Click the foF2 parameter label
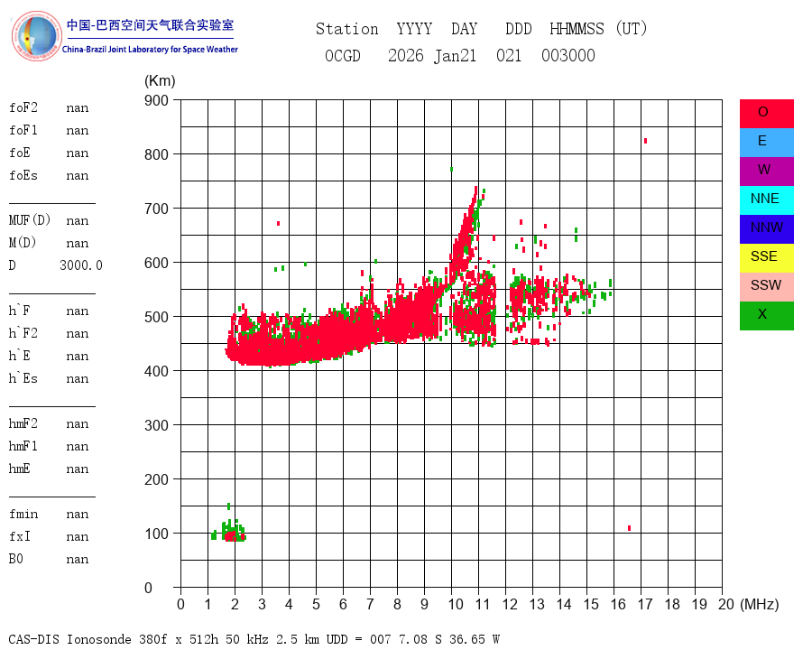 point(23,107)
